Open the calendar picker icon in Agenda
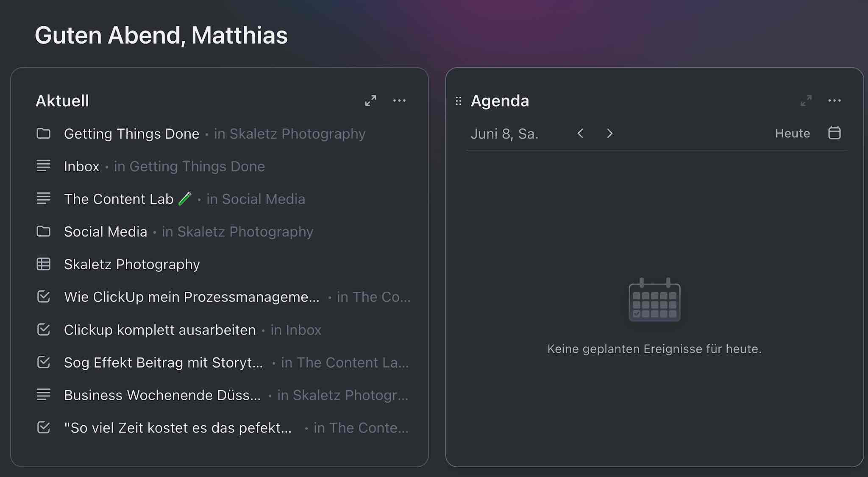 834,133
